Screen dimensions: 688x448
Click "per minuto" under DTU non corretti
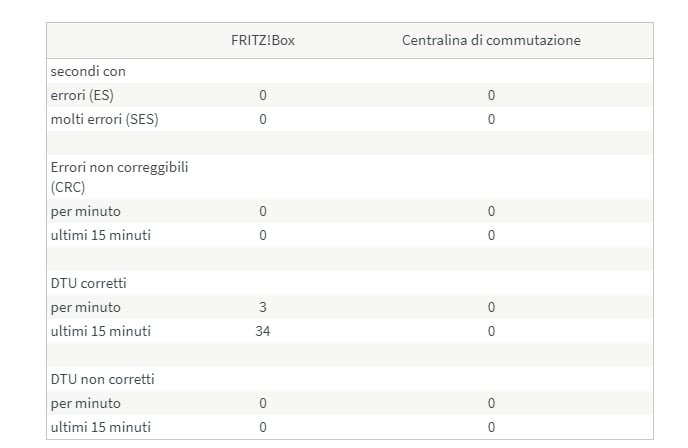coord(85,403)
